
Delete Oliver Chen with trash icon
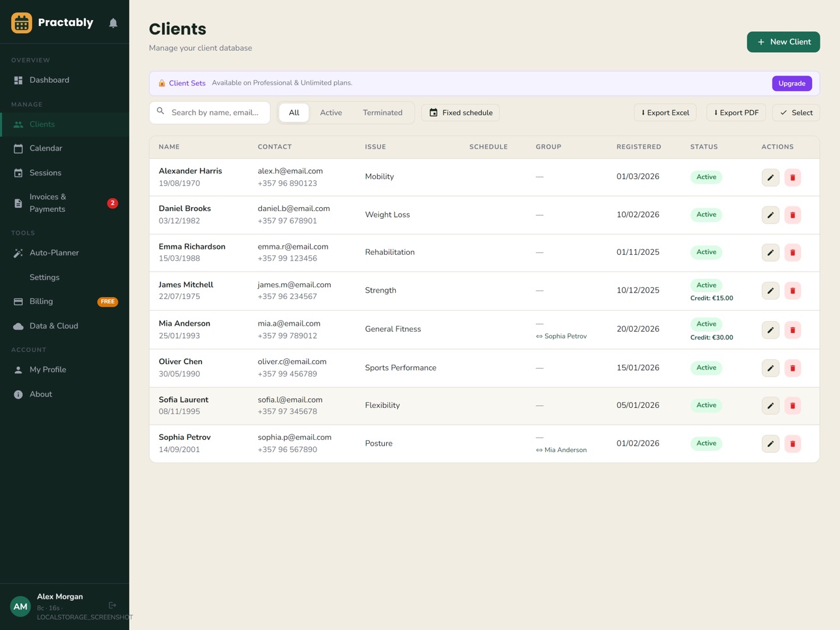coord(792,368)
